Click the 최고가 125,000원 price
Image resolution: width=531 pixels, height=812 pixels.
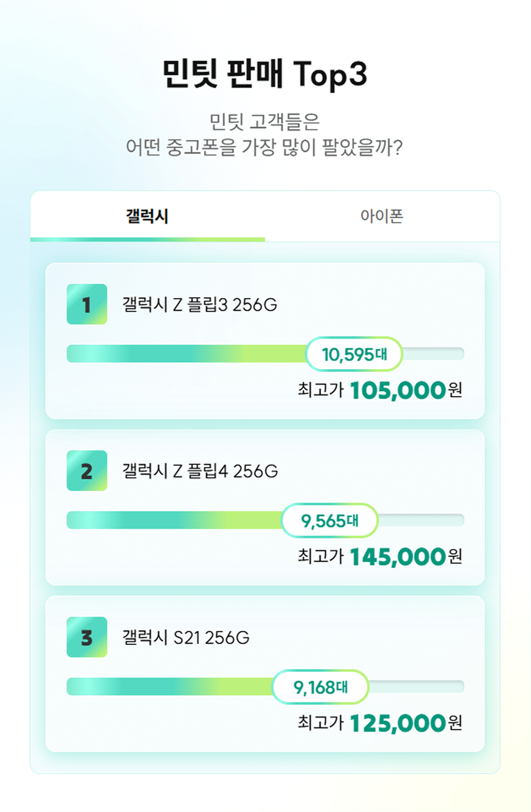(x=380, y=723)
